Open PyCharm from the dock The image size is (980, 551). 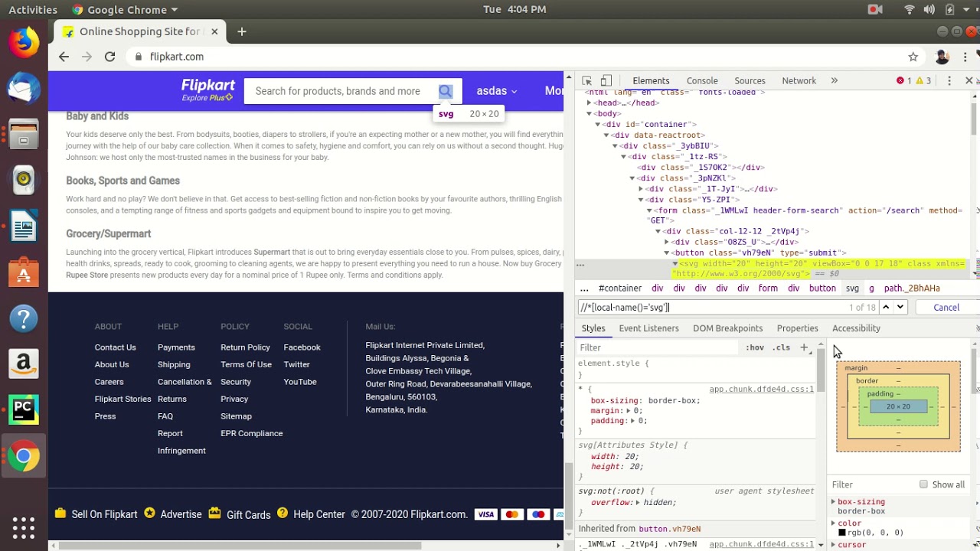pos(24,410)
